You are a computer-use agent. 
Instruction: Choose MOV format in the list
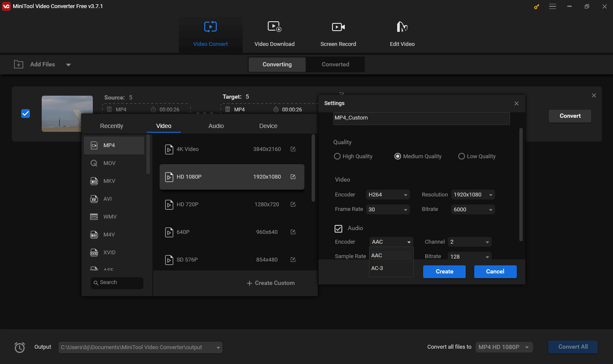[114, 163]
